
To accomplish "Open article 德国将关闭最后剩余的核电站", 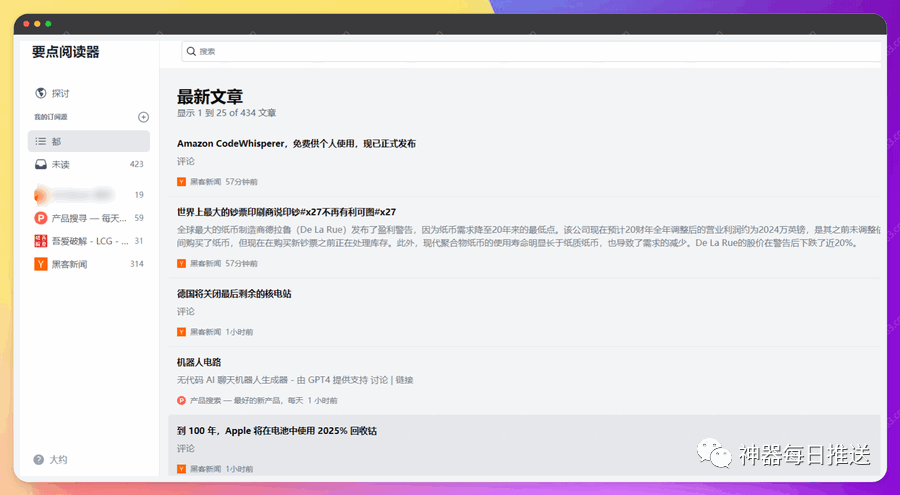I will click(x=234, y=293).
